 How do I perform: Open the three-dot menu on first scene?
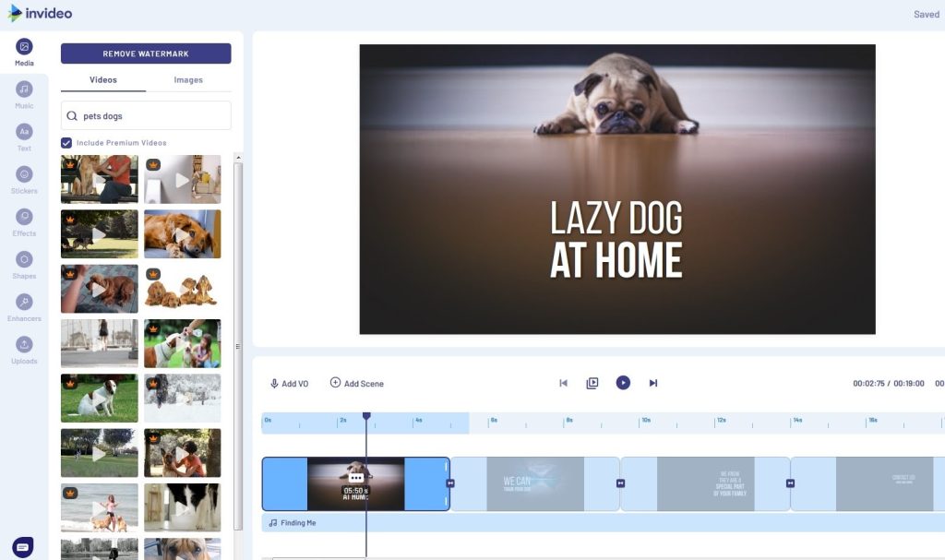[356, 478]
